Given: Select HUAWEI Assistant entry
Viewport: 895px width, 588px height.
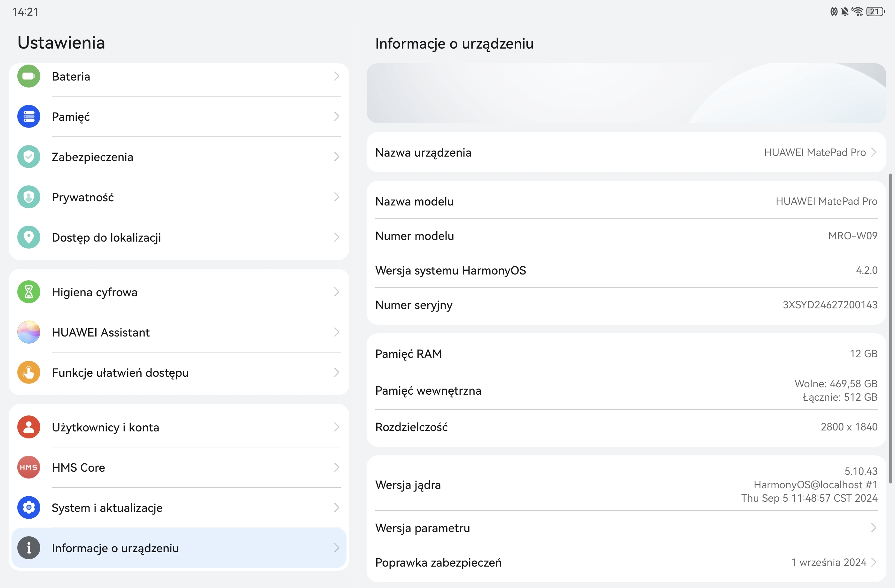Looking at the screenshot, I should pyautogui.click(x=179, y=332).
